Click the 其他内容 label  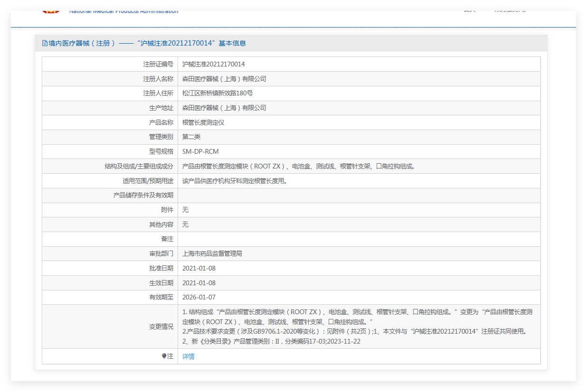[x=161, y=224]
